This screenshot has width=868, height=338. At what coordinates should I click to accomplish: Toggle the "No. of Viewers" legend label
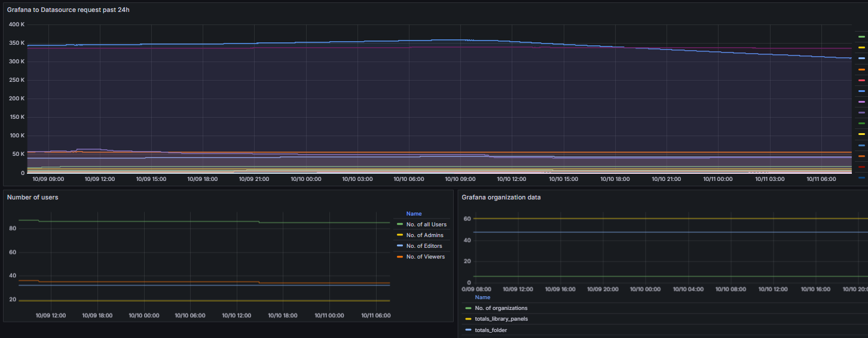(425, 257)
